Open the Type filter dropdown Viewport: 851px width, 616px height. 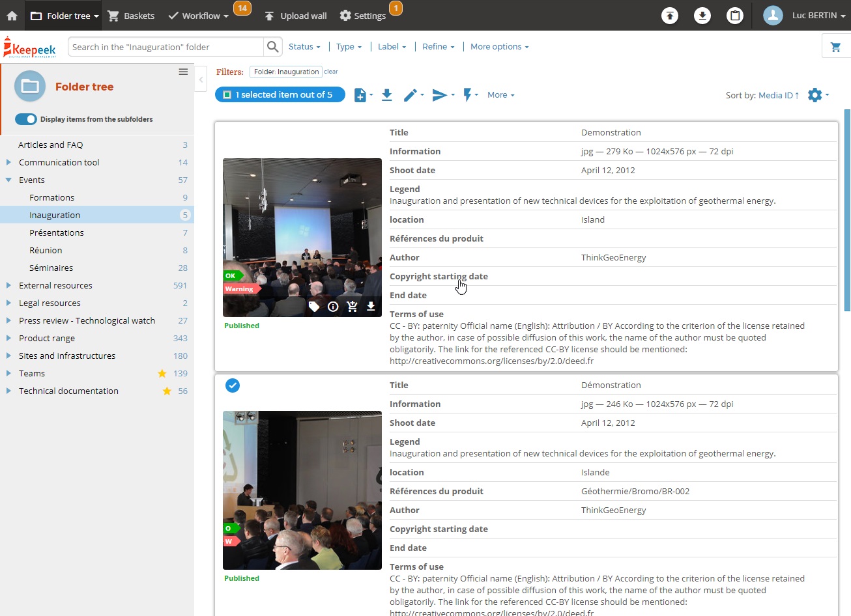[349, 47]
